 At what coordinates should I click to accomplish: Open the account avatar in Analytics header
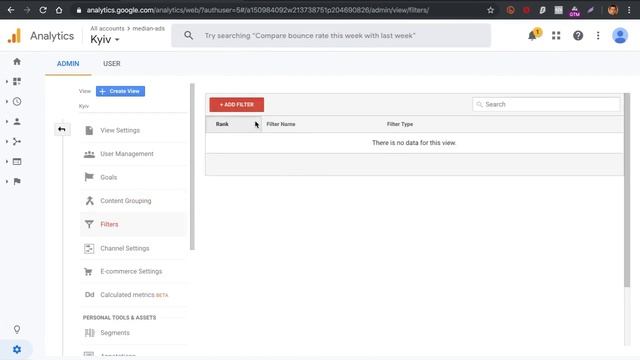[x=620, y=36]
